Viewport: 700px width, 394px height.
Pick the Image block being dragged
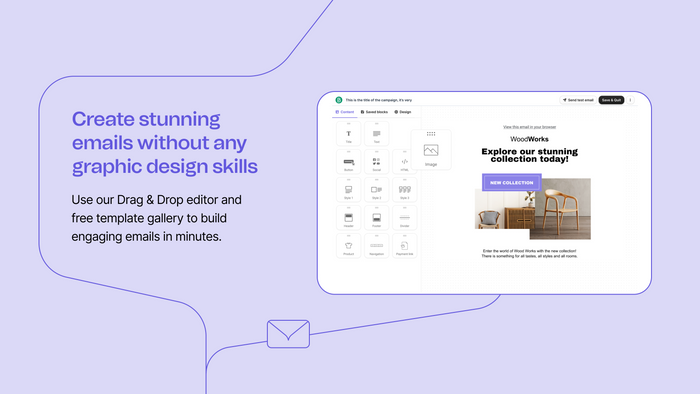coord(431,150)
